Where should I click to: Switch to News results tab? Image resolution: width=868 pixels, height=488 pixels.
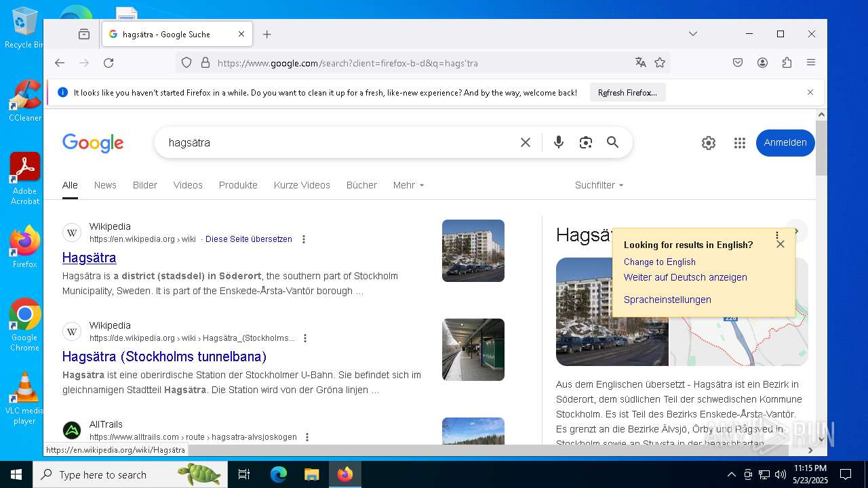[105, 185]
